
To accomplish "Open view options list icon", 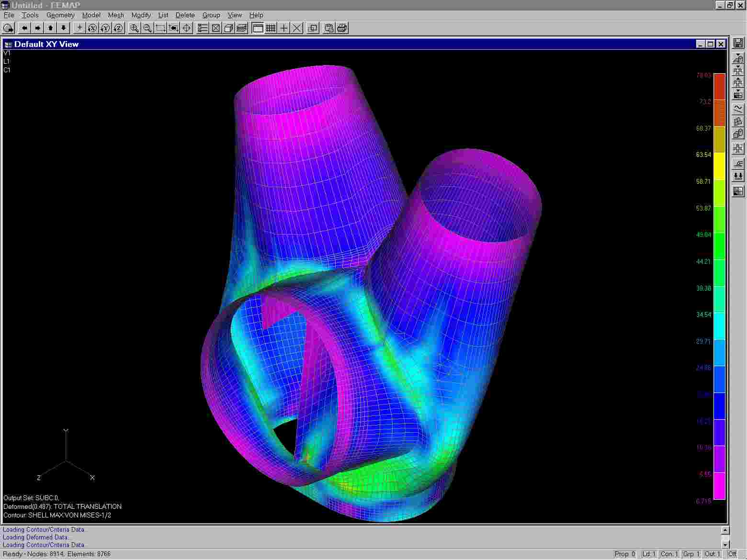I will coord(203,28).
